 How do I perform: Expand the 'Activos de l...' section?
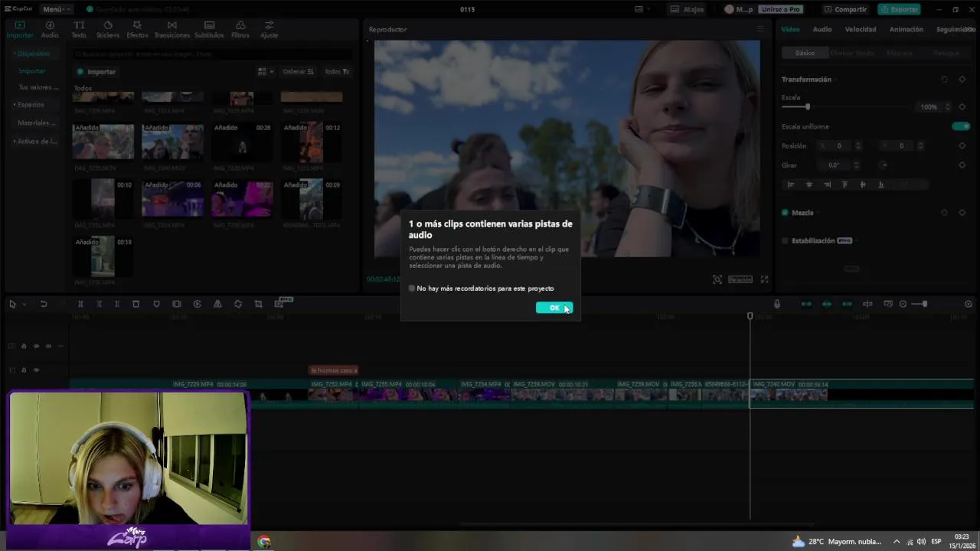(36, 141)
